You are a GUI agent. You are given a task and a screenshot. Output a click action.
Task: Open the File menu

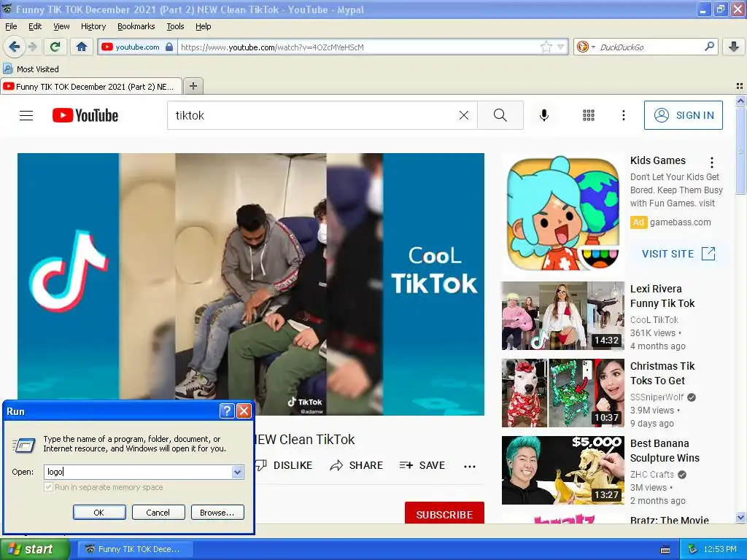[11, 26]
